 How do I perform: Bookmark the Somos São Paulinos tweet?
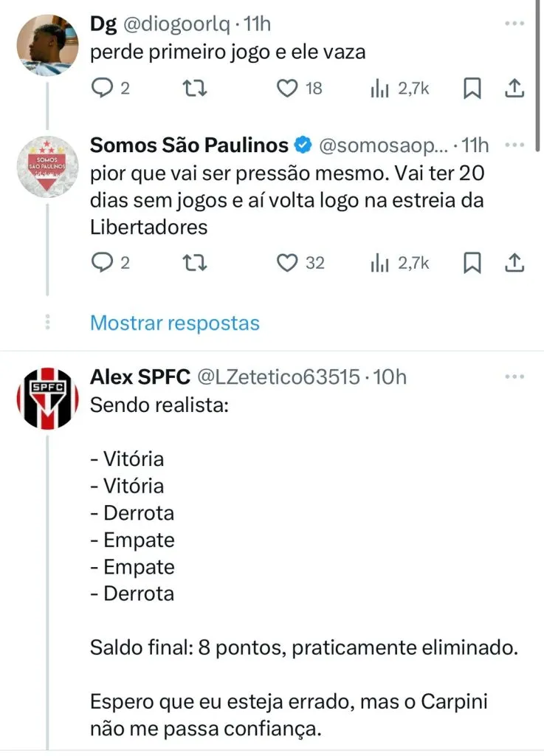coord(472,262)
